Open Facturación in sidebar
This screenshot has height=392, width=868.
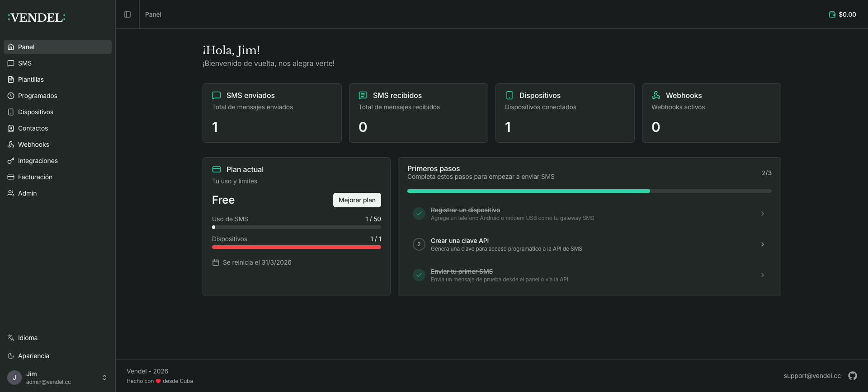pos(57,177)
